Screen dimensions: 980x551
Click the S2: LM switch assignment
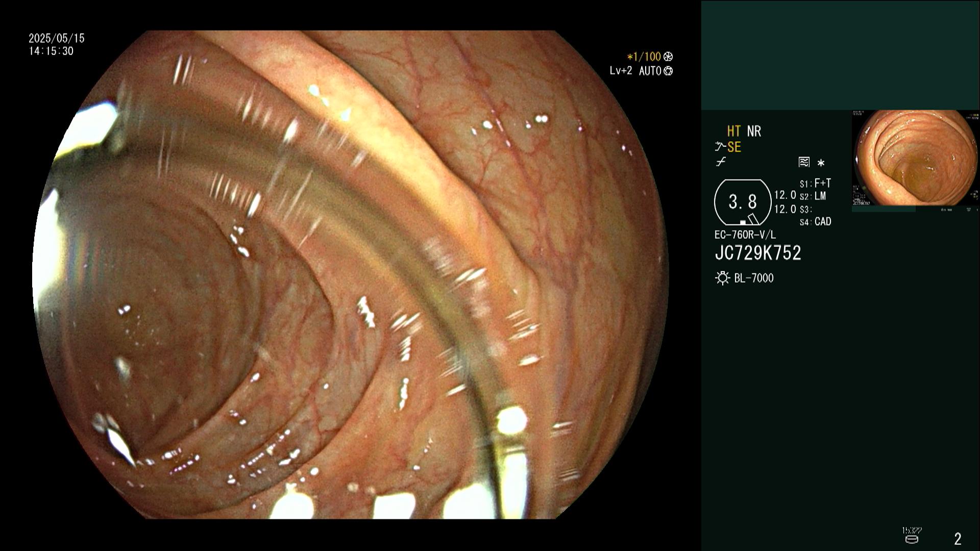point(813,196)
